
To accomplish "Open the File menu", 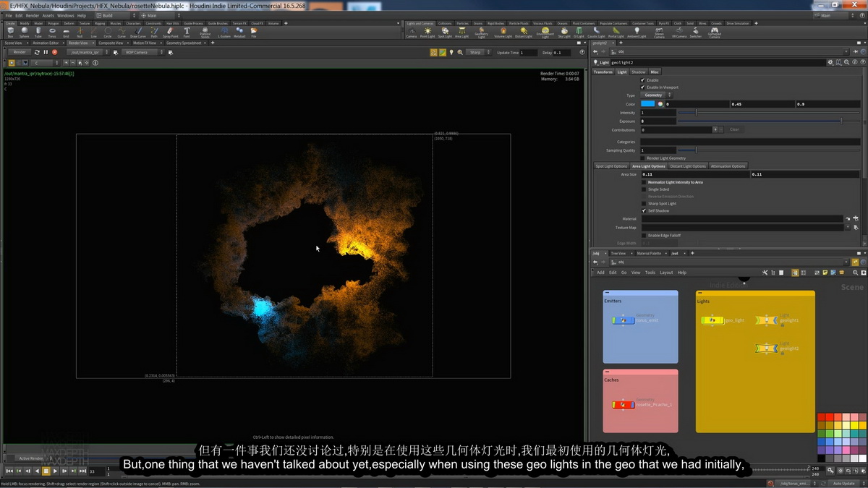I will coord(8,15).
